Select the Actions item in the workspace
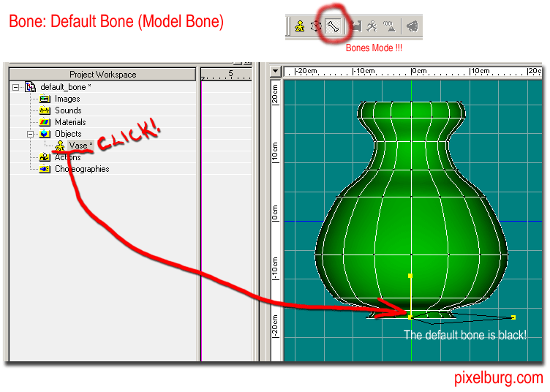The image size is (550, 392). click(68, 157)
